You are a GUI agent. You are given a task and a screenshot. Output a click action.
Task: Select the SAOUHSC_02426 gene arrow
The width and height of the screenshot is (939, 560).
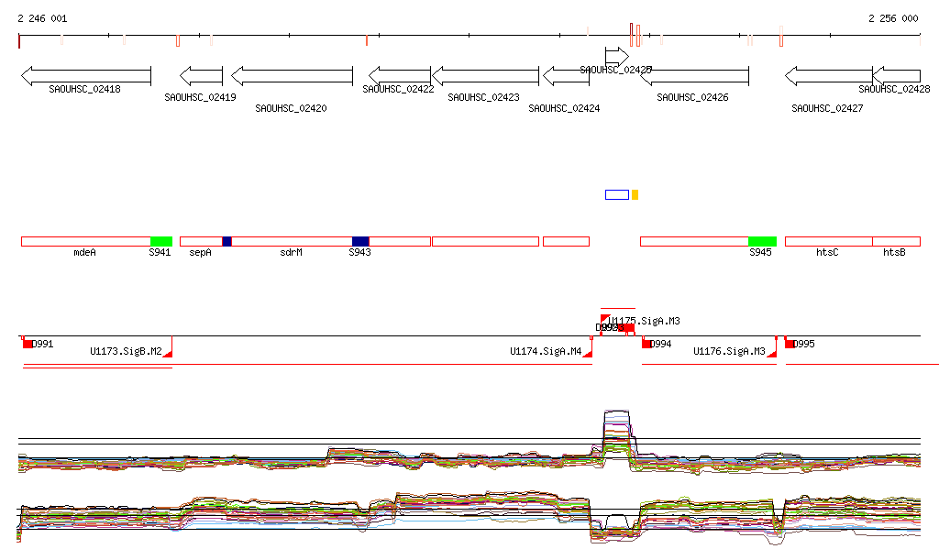[x=695, y=76]
